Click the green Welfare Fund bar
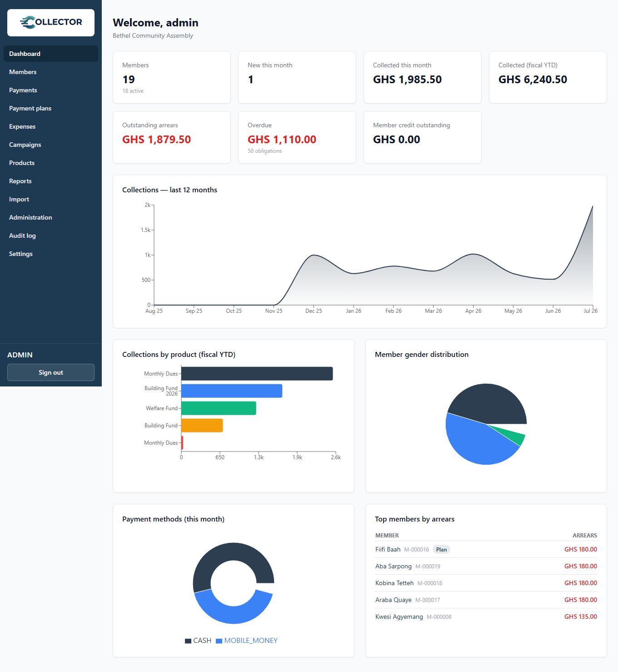The height and width of the screenshot is (672, 618). [219, 408]
